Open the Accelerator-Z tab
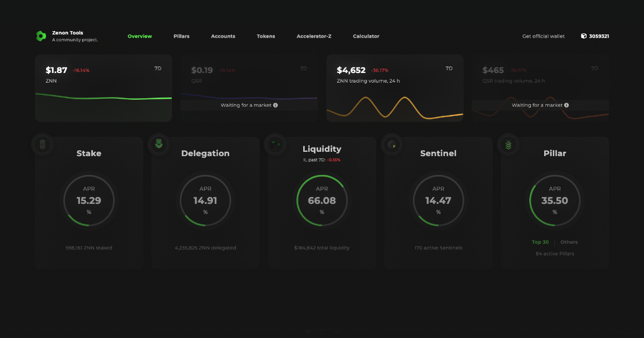644x338 pixels. (314, 36)
